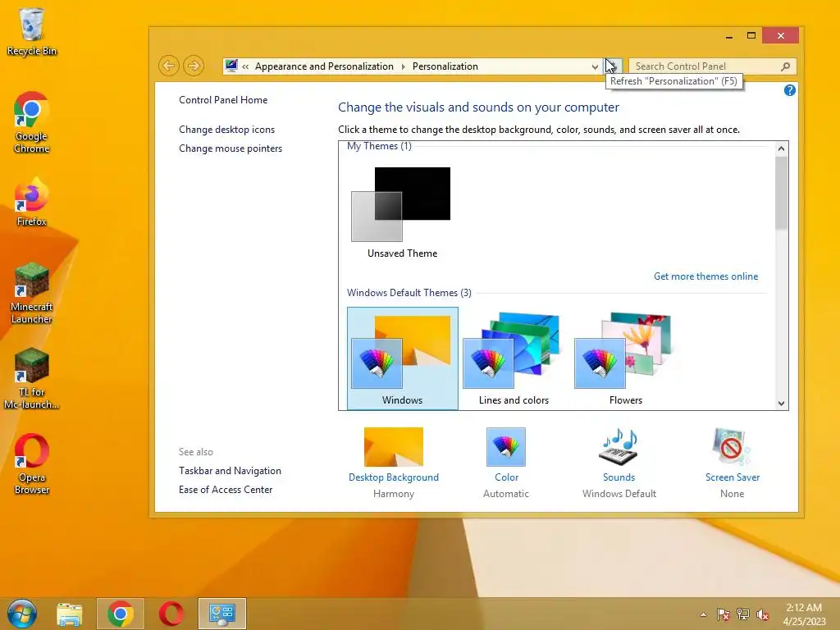This screenshot has height=630, width=840.
Task: Click the Desktop Background link label
Action: [x=394, y=477]
